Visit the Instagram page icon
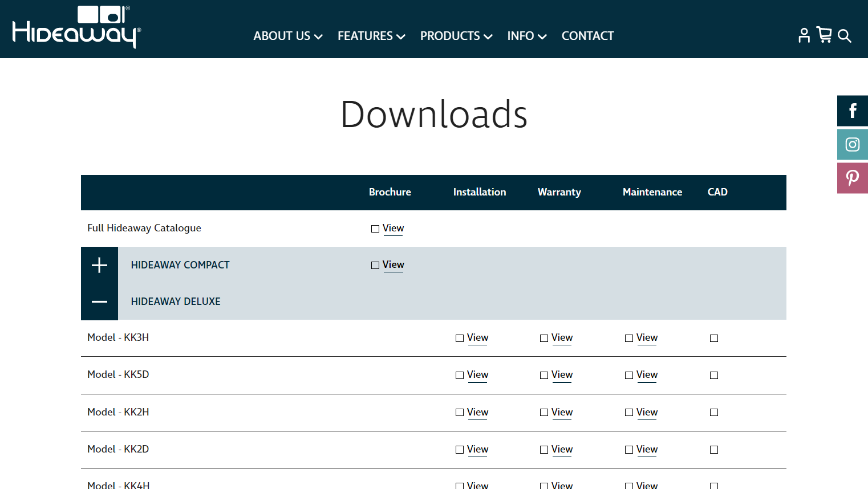The width and height of the screenshot is (868, 489). (x=853, y=144)
